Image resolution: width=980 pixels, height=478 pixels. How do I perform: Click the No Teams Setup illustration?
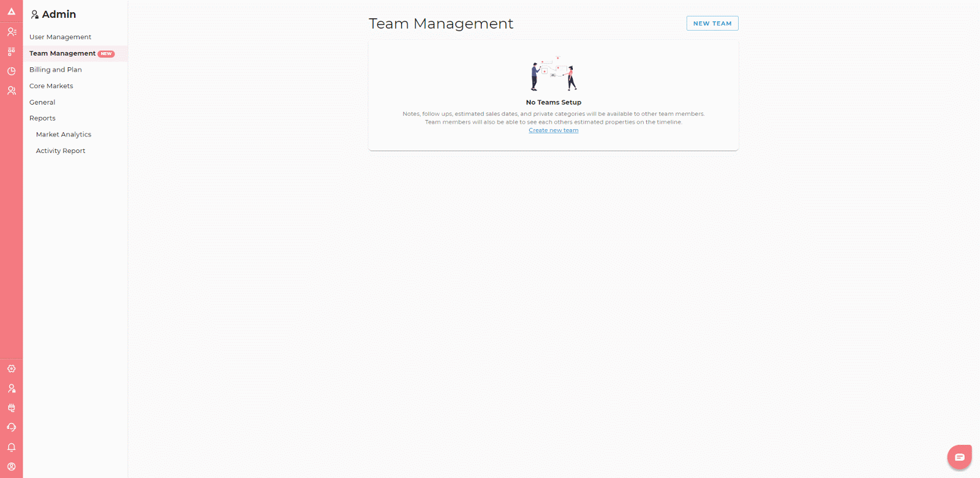click(x=554, y=73)
